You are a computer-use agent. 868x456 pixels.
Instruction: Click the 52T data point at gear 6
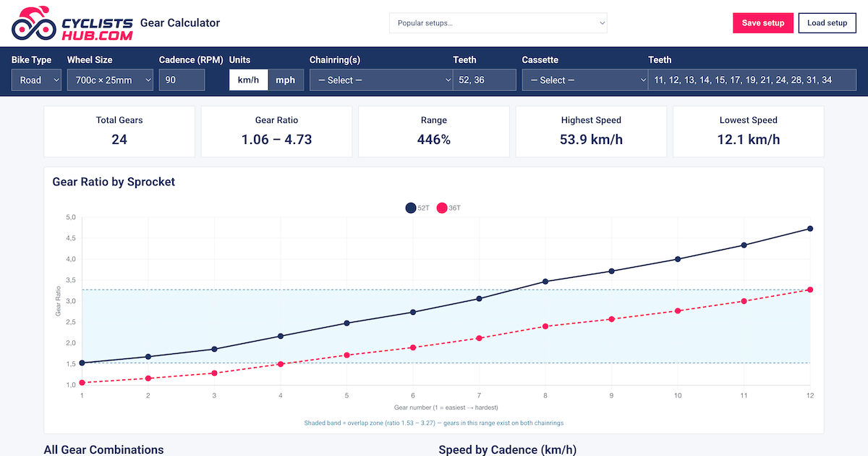point(413,312)
